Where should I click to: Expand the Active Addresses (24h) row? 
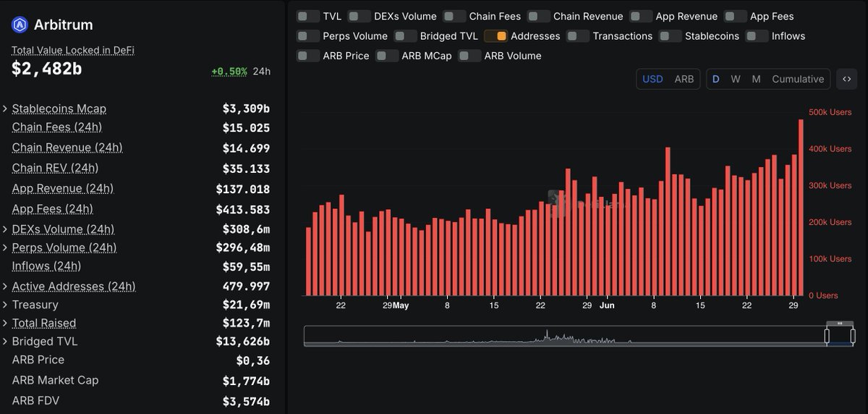6,287
